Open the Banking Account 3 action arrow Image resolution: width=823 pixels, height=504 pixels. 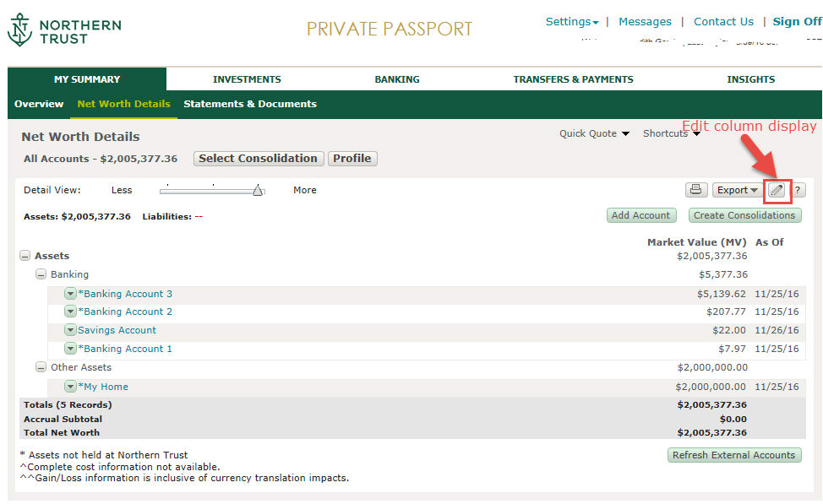[x=70, y=294]
